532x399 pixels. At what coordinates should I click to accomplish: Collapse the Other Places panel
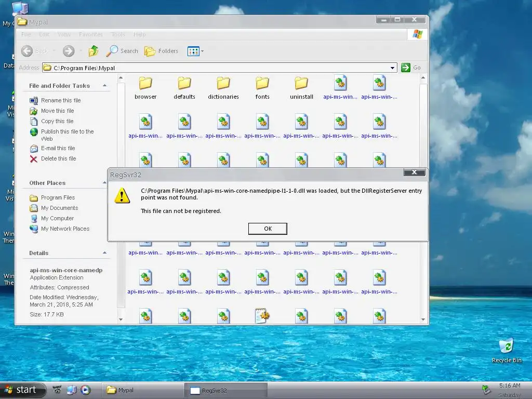pyautogui.click(x=104, y=182)
